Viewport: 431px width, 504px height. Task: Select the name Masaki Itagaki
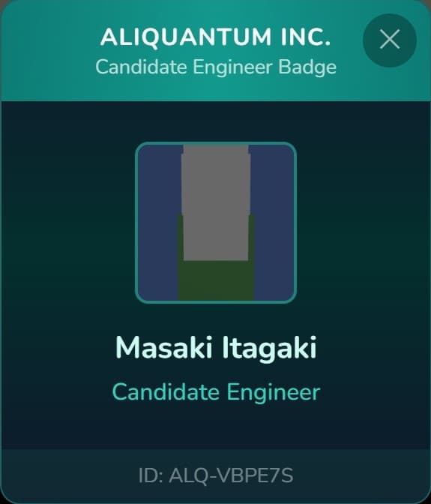click(216, 349)
